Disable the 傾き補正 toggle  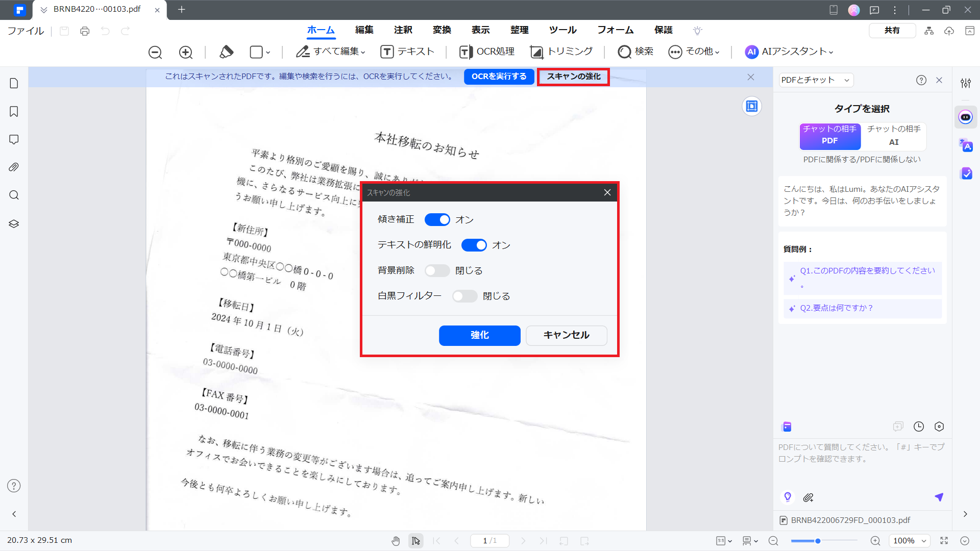click(x=437, y=219)
